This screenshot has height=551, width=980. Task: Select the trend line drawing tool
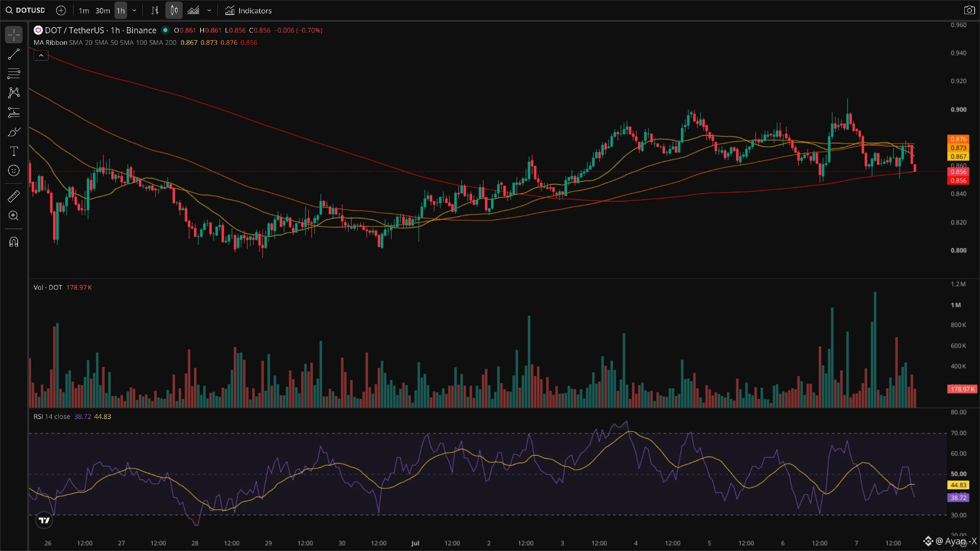tap(14, 54)
